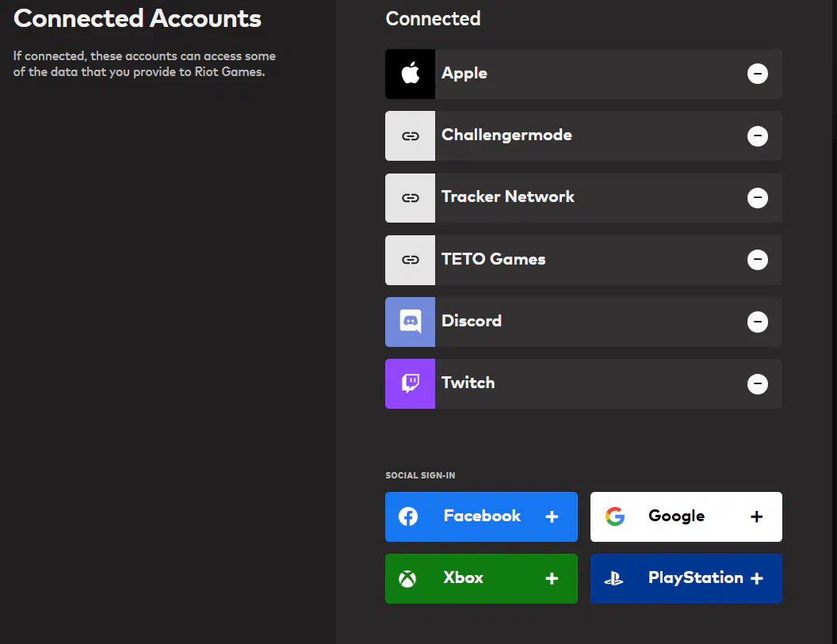Click the SOCIAL SIGN-IN section label

click(x=420, y=475)
